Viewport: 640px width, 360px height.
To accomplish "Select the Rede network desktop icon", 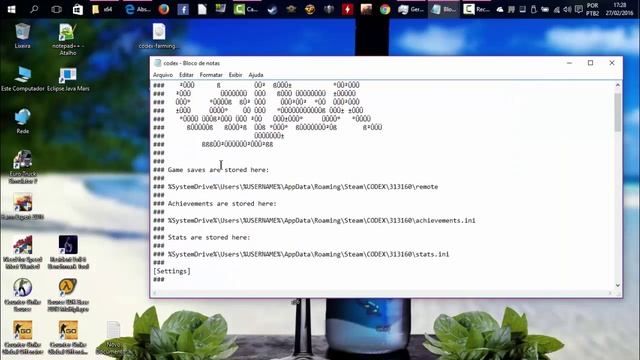I will pos(22,121).
